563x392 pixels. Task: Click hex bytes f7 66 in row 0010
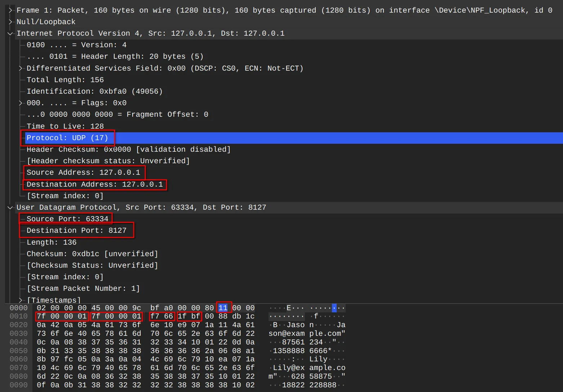point(162,316)
